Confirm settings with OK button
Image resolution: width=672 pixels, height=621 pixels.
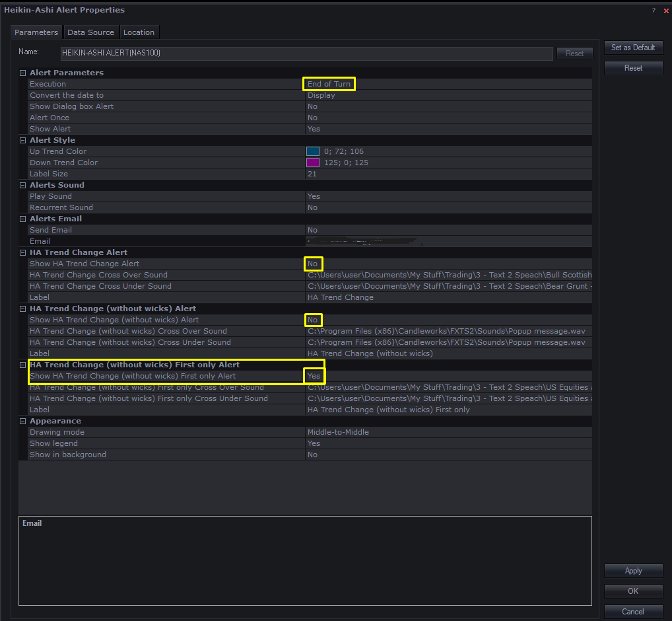click(633, 591)
